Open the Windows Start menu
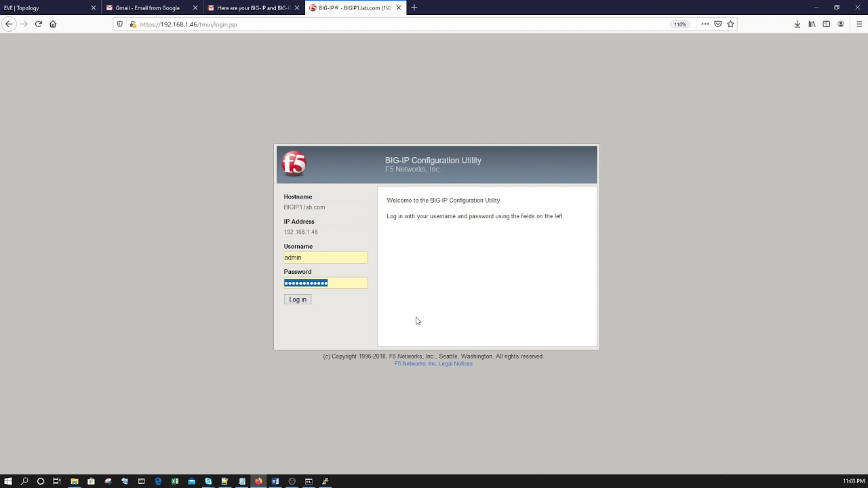This screenshot has width=868, height=488. tap(8, 481)
